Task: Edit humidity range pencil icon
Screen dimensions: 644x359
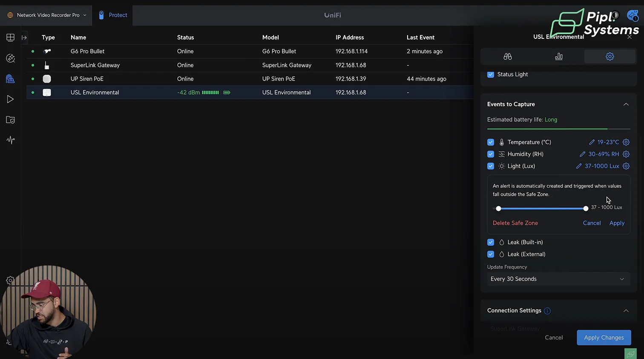Action: coord(582,154)
